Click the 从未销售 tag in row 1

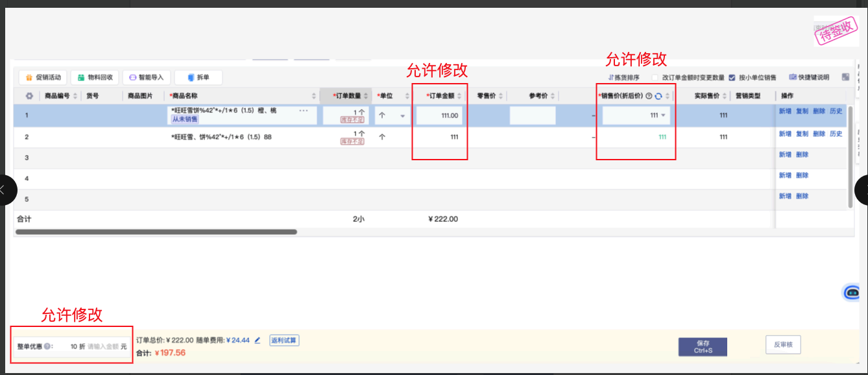pos(185,119)
